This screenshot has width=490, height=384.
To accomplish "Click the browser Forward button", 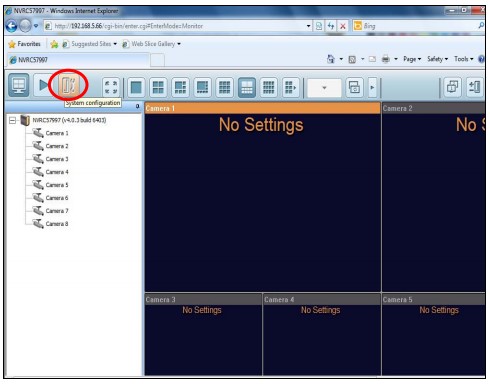I will pos(25,26).
